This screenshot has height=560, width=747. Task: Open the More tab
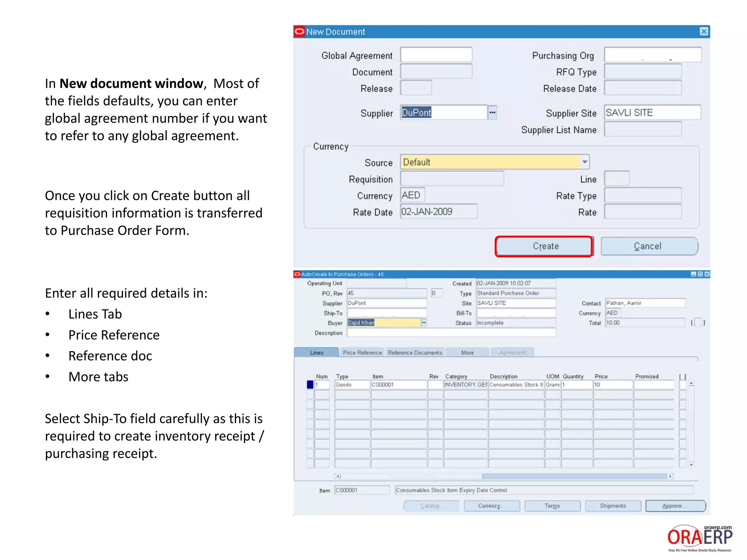(467, 353)
